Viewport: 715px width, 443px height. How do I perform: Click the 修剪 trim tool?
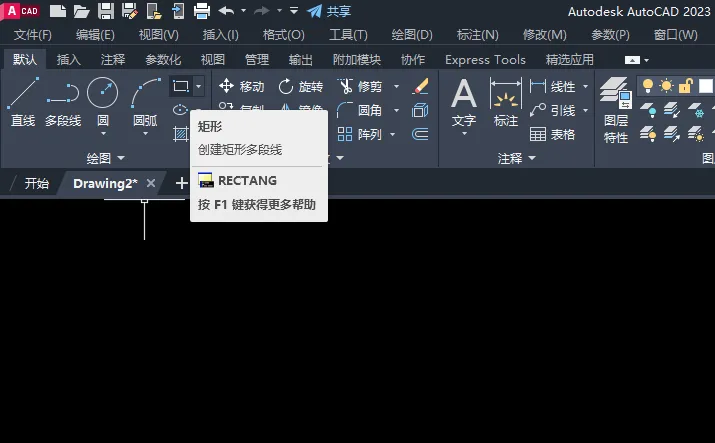360,86
